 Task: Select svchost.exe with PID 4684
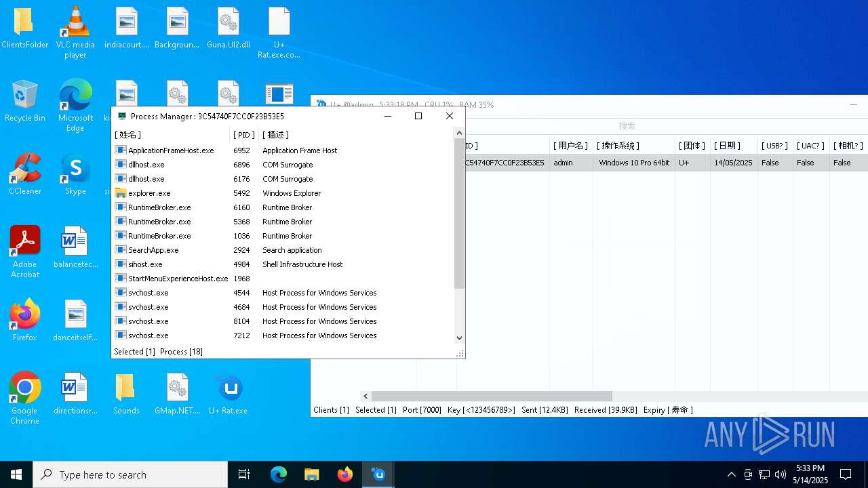[x=283, y=307]
